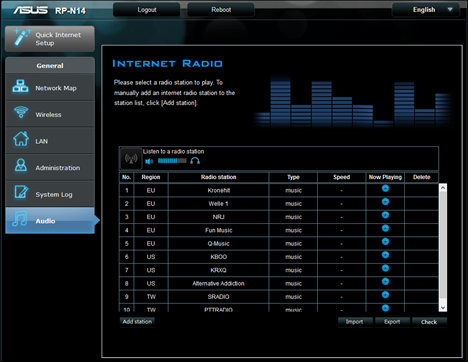Viewport: 468px width, 362px height.
Task: Click the headphones icon
Action: [x=195, y=161]
